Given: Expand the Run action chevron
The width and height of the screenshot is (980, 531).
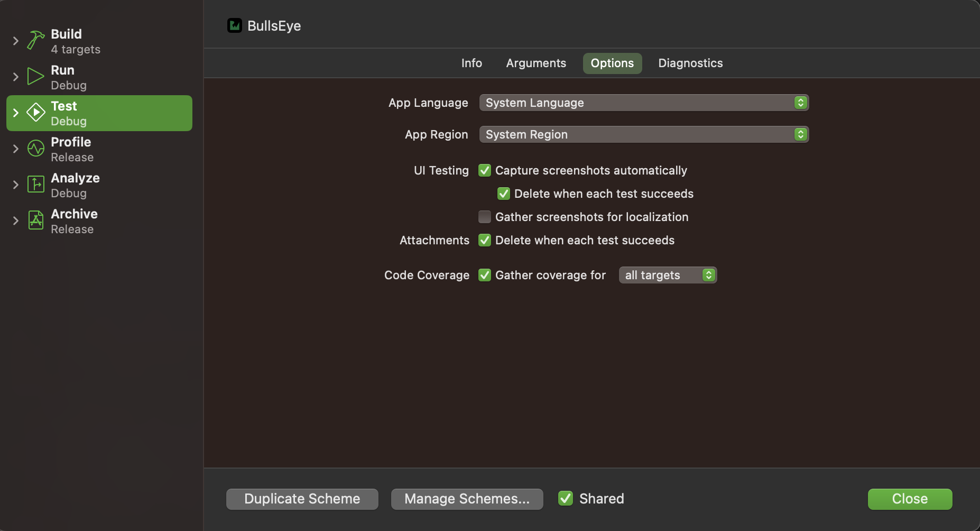Looking at the screenshot, I should click(15, 77).
